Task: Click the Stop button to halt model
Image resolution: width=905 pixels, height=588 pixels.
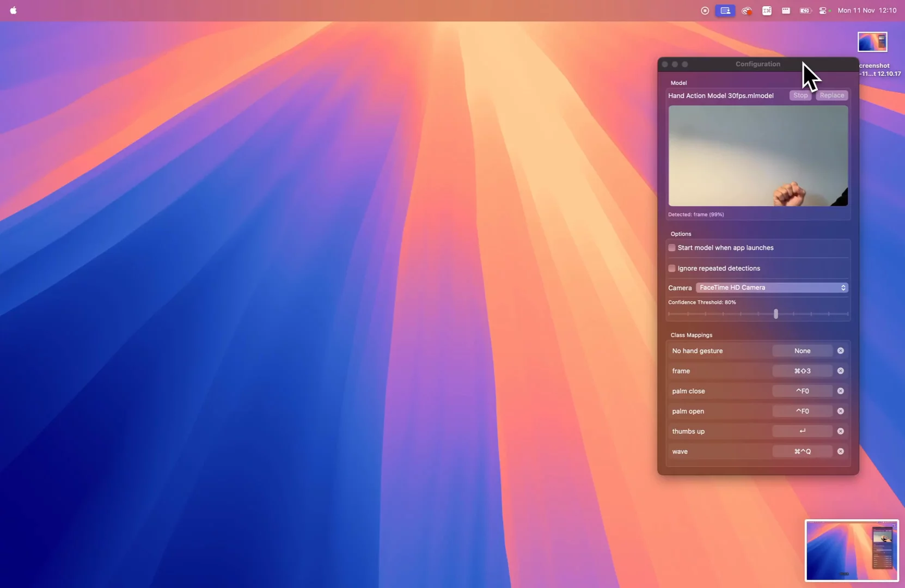Action: (x=800, y=95)
